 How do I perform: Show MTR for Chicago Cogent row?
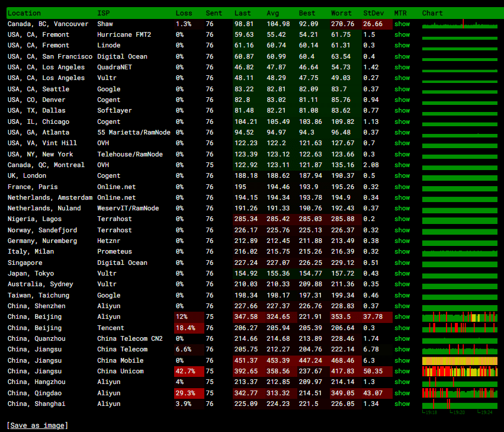402,121
